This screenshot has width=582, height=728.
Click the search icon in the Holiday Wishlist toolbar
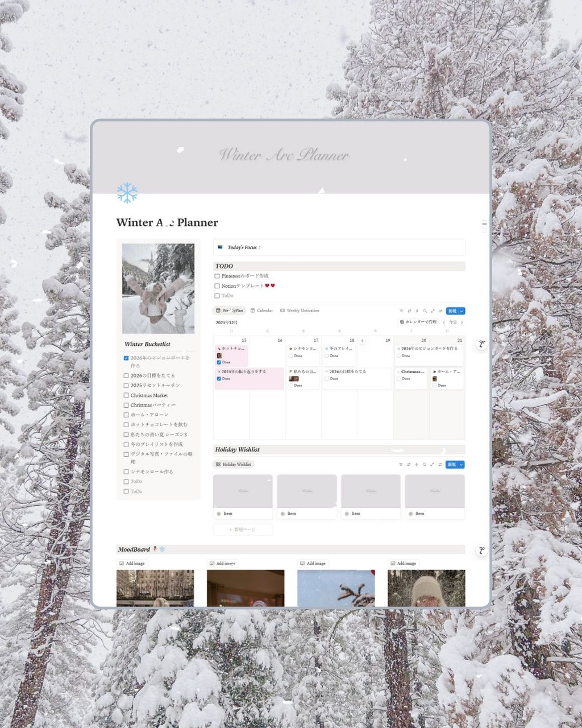tap(425, 465)
